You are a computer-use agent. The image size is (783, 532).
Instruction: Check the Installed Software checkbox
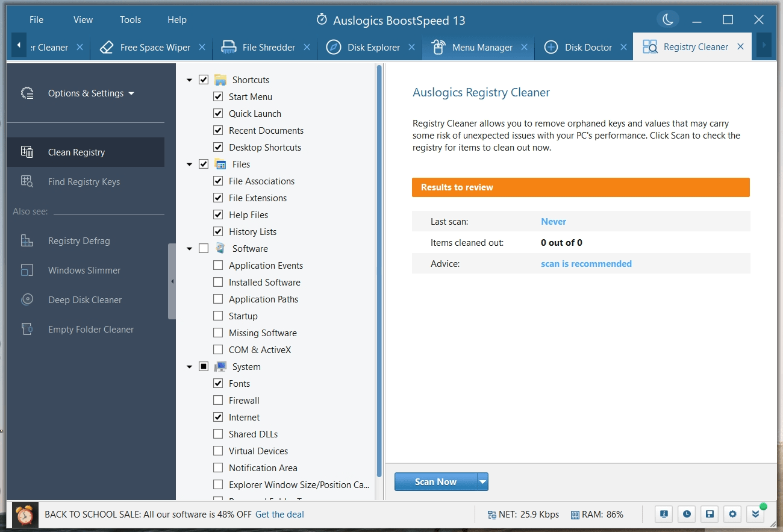(218, 282)
